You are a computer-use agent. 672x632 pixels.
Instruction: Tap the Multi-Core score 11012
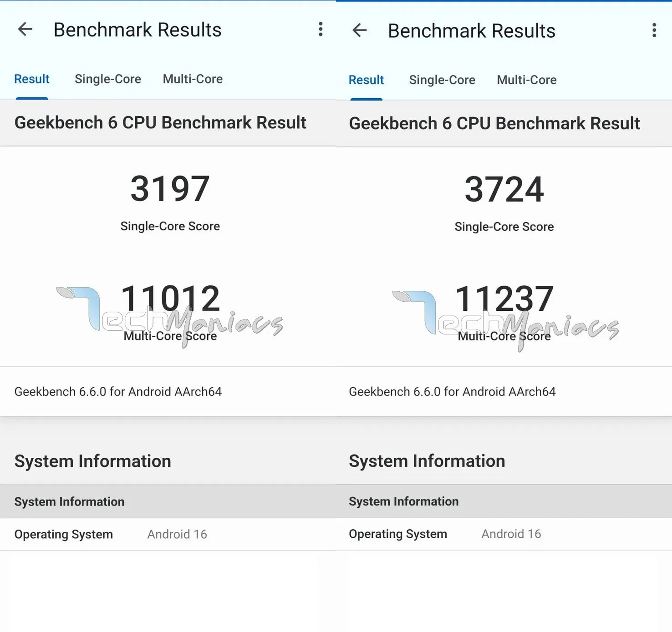170,298
